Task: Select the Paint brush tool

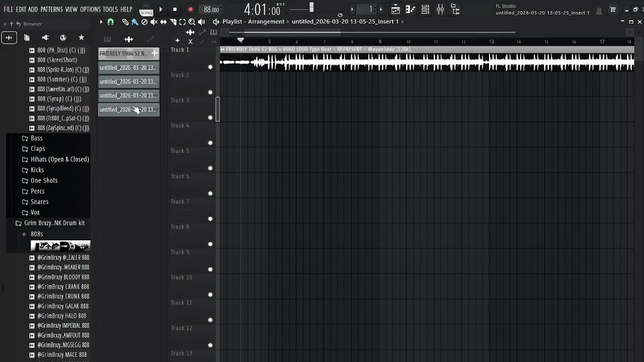Action: point(135,22)
